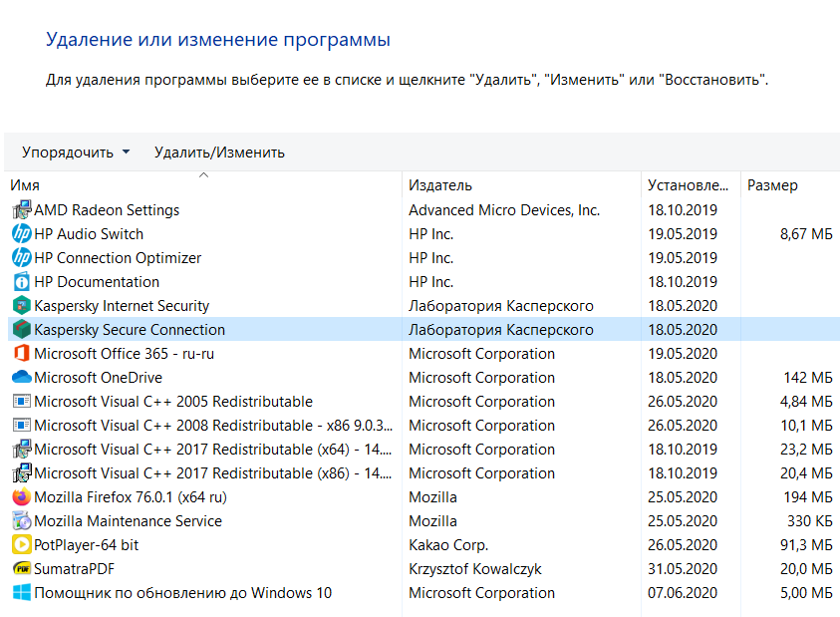Click the Windows 10 update assistant icon

(22, 593)
